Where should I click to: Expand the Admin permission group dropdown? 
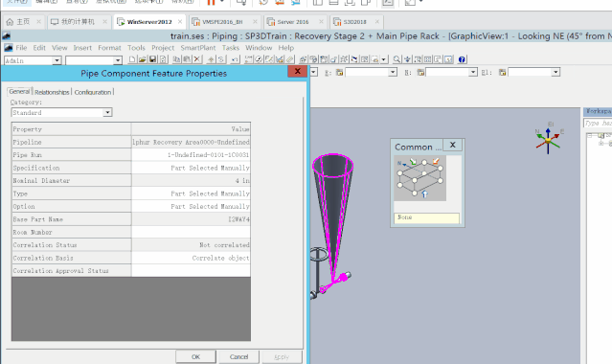point(57,60)
